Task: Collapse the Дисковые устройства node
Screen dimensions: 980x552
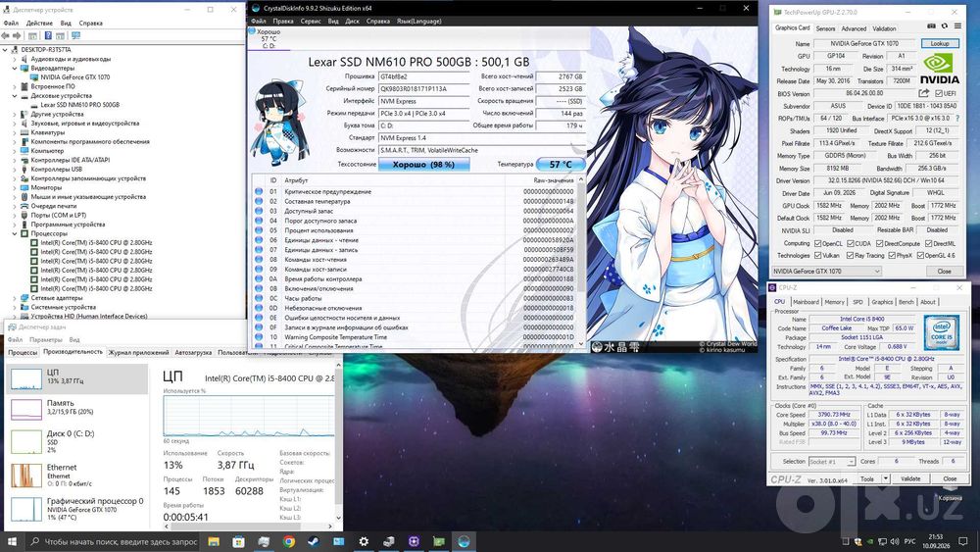Action: [15, 96]
